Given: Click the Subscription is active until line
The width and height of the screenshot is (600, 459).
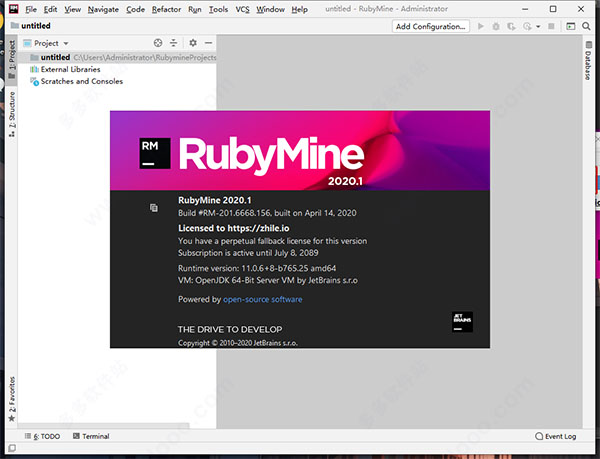Looking at the screenshot, I should click(x=248, y=253).
